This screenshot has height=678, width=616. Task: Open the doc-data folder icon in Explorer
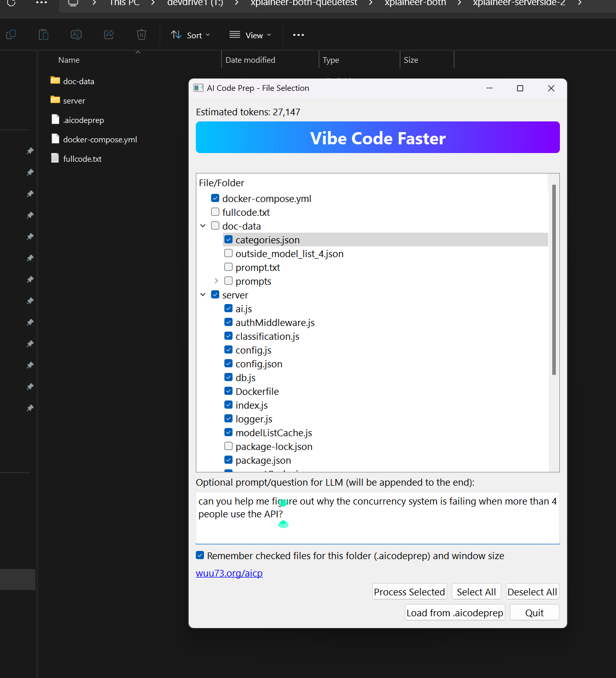coord(56,81)
